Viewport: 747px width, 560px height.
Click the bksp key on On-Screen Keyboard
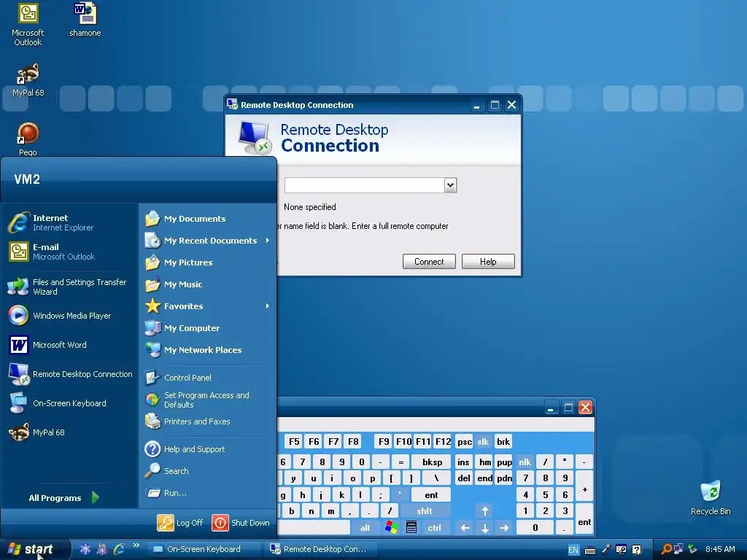[432, 462]
